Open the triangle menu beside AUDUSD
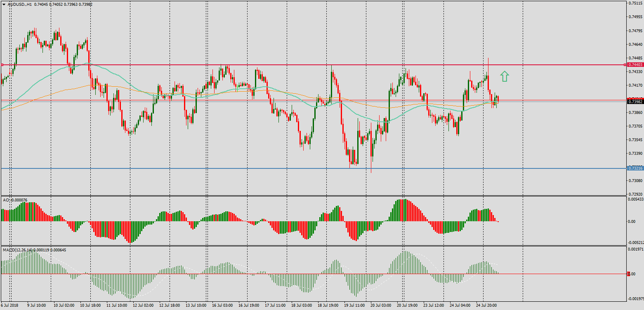The width and height of the screenshot is (644, 310). [4, 4]
